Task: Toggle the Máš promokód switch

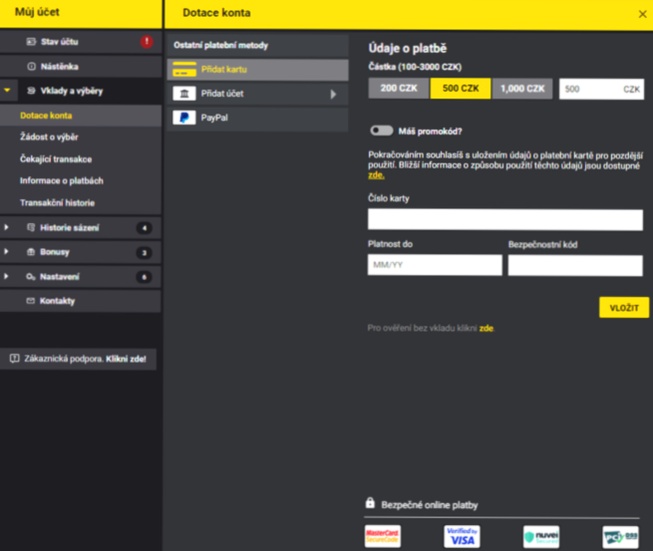Action: (381, 131)
